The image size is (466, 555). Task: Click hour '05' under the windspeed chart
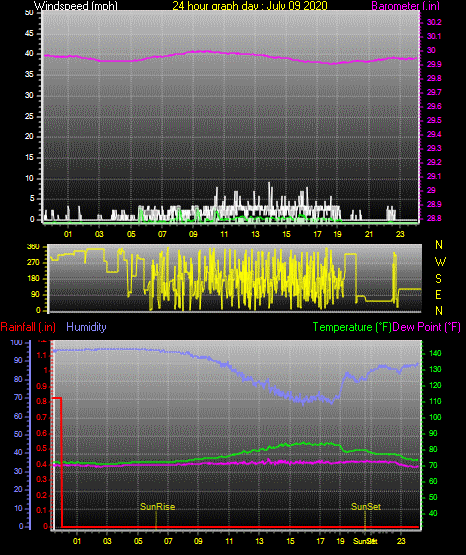(131, 234)
